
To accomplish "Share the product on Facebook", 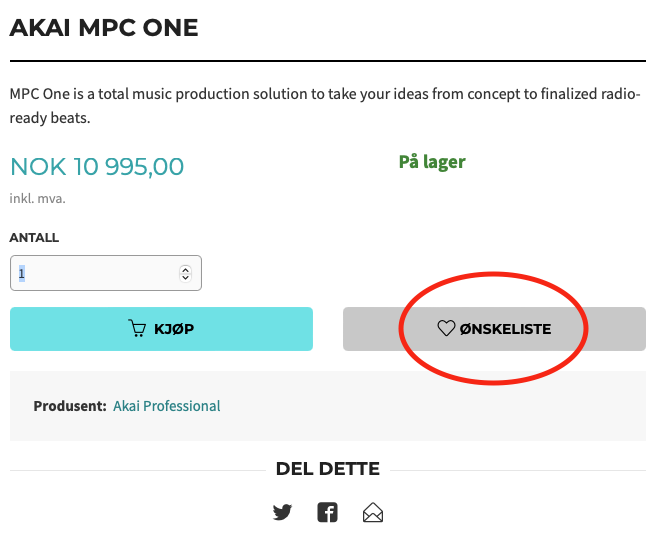I will [x=328, y=512].
